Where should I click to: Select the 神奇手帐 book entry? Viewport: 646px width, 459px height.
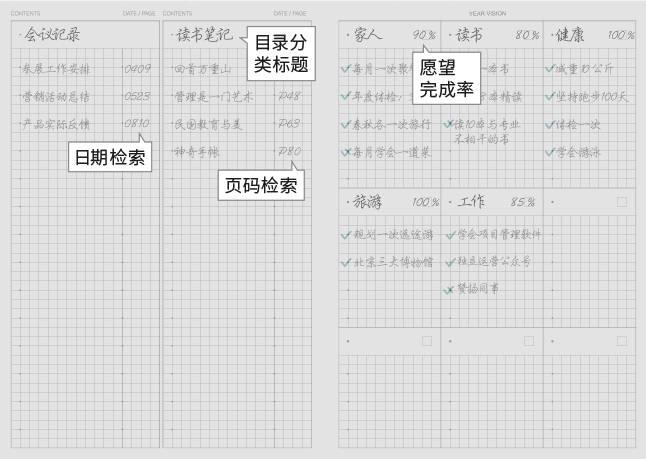pos(197,152)
